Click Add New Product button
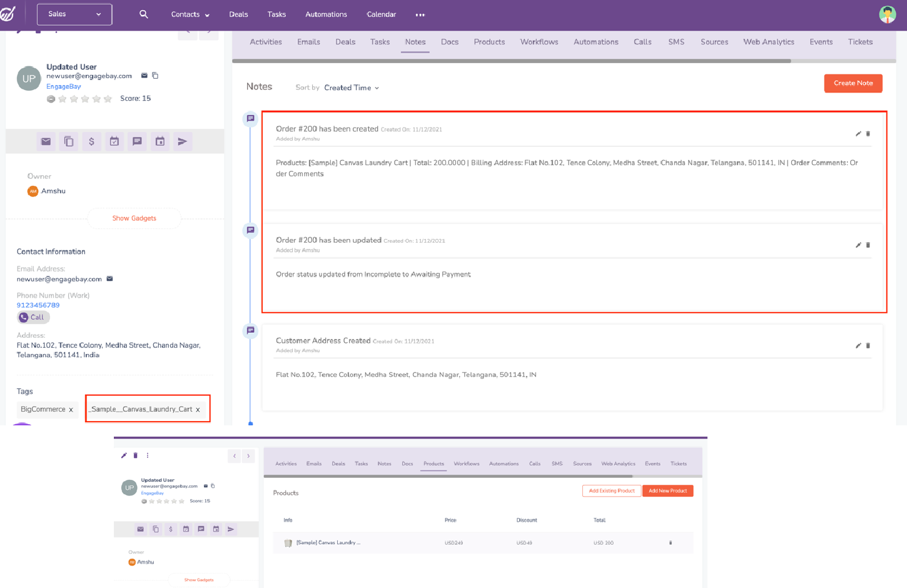 (x=668, y=491)
